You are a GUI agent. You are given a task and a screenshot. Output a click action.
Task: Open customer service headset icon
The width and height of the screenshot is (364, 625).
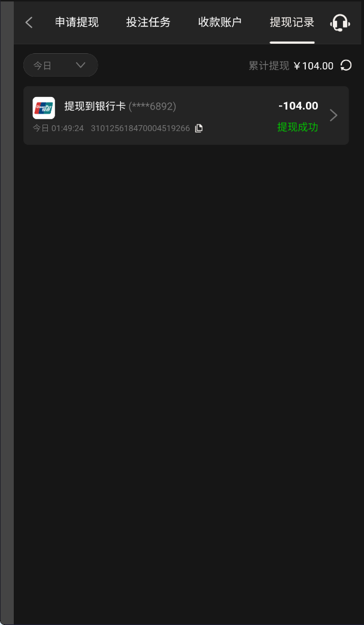[340, 23]
